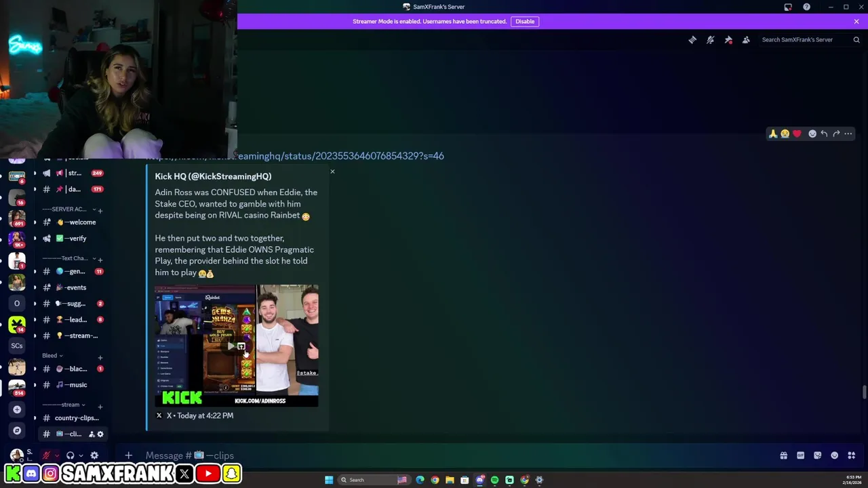Screen dimensions: 868x488
Task: Dismiss the Streamer Mode banner
Action: point(856,21)
